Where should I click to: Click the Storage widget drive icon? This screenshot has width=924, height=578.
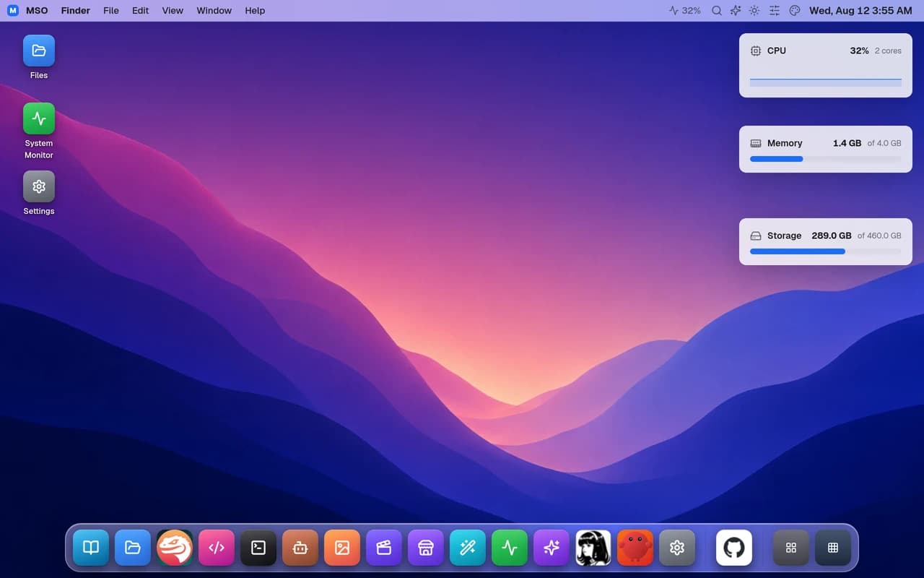[x=756, y=236]
